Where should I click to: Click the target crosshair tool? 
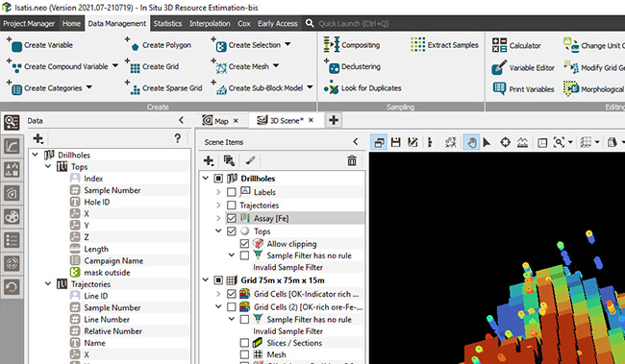tap(505, 142)
